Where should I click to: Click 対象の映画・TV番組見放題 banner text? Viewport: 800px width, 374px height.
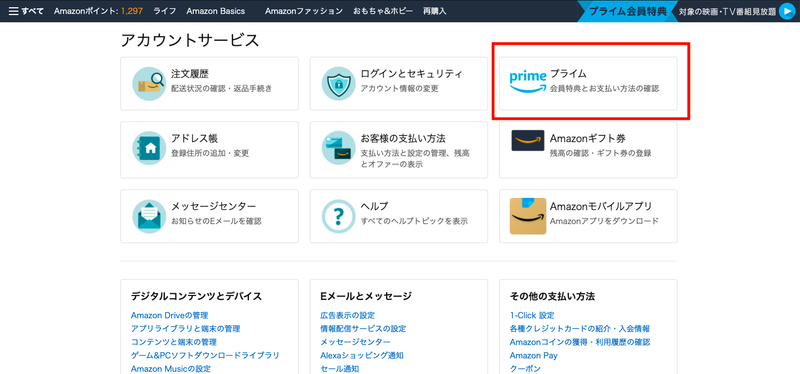pos(727,11)
